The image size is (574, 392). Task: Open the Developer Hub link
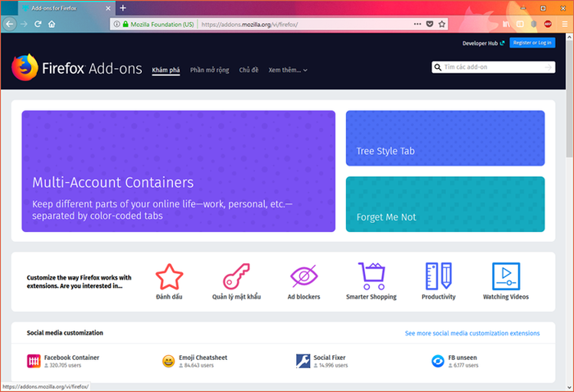(x=483, y=43)
